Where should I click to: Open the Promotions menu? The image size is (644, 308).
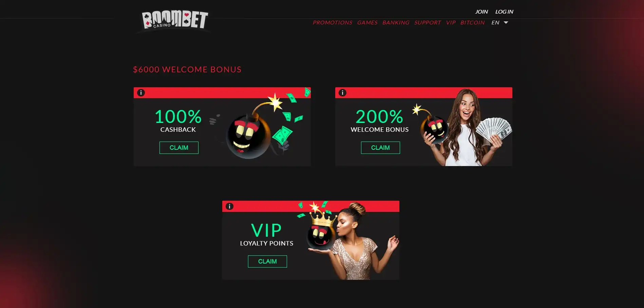pos(332,23)
